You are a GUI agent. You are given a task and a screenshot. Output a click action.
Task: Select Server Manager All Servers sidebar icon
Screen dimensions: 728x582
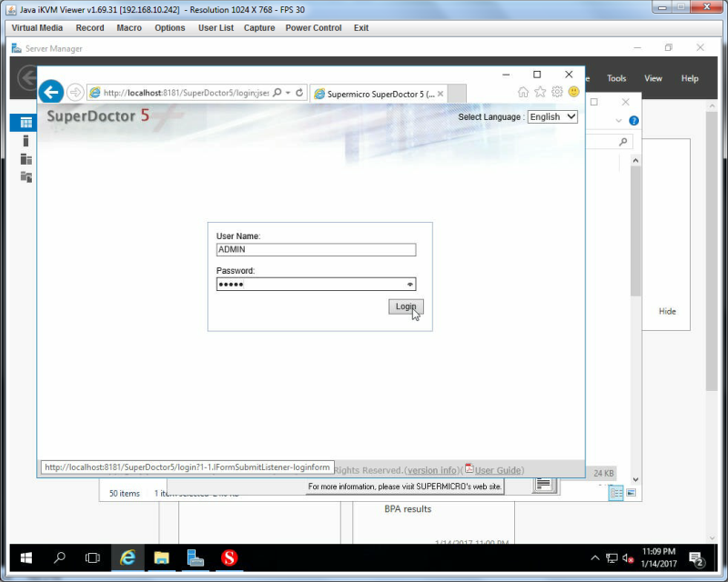tap(26, 159)
